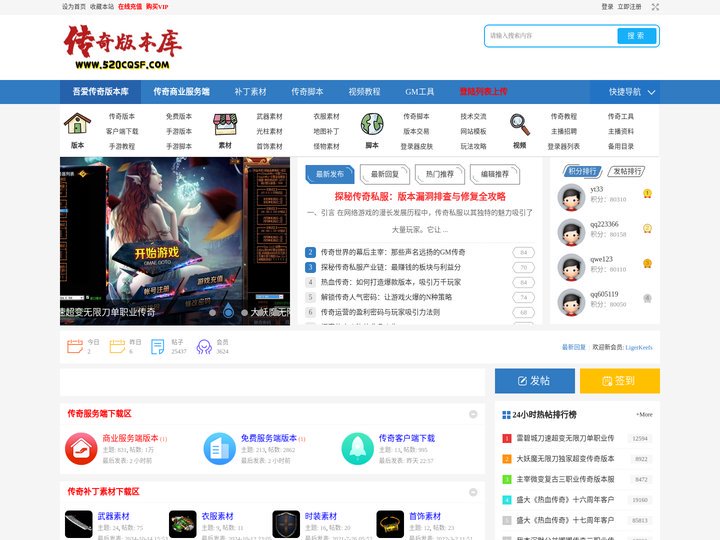Click the globe icon for 脚本 category

(x=372, y=124)
